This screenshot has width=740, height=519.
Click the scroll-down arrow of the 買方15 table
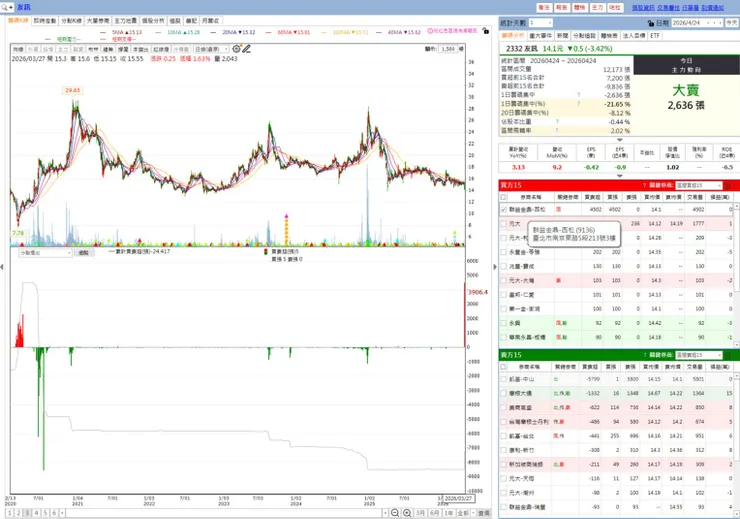(x=736, y=343)
